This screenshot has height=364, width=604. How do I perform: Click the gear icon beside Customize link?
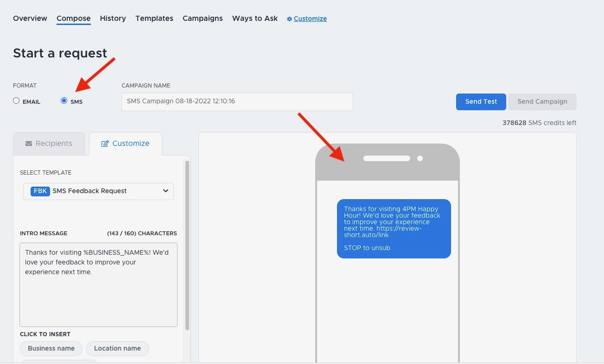[290, 19]
